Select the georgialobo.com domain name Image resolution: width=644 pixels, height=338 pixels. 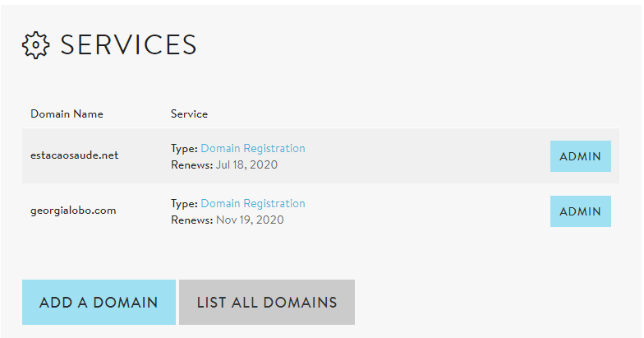pos(73,211)
